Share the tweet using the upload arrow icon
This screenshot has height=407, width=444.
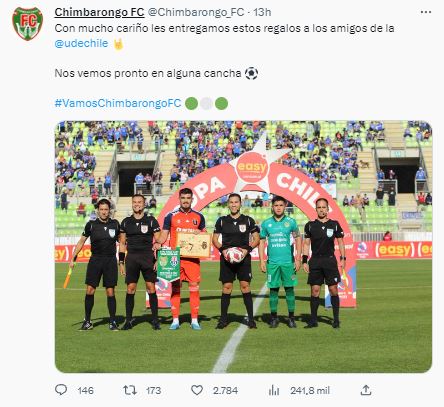pyautogui.click(x=366, y=390)
